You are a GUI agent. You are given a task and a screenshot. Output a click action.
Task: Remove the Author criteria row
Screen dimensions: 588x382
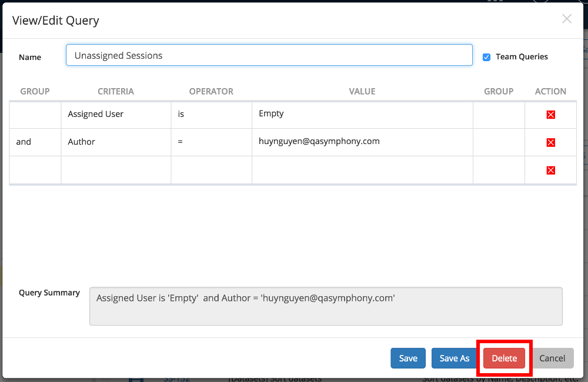[550, 142]
